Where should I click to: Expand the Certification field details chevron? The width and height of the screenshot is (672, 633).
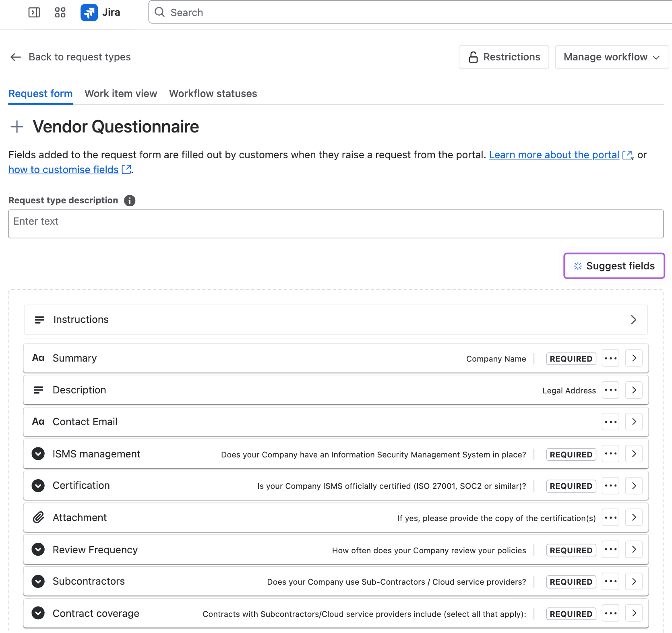pyautogui.click(x=634, y=486)
